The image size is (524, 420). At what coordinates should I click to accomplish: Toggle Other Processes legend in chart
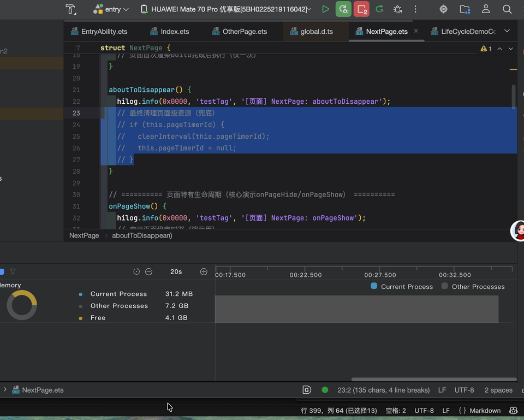click(x=473, y=286)
